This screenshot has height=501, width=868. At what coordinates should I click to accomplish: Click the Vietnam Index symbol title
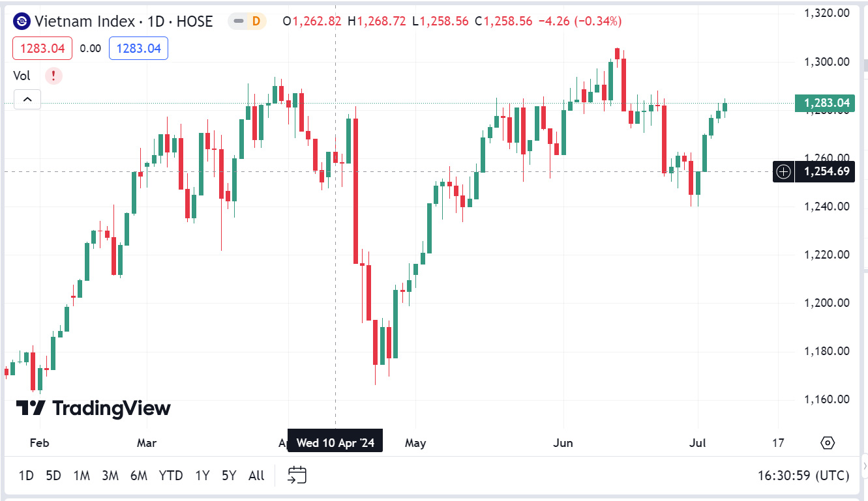[124, 21]
